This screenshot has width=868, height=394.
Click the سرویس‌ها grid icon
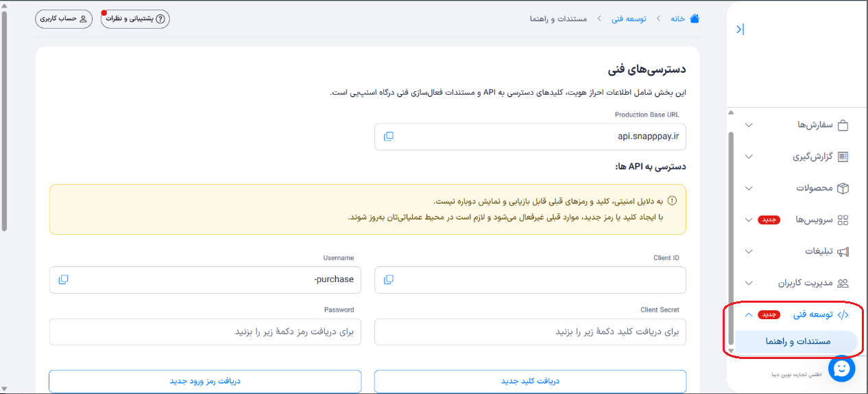click(843, 220)
